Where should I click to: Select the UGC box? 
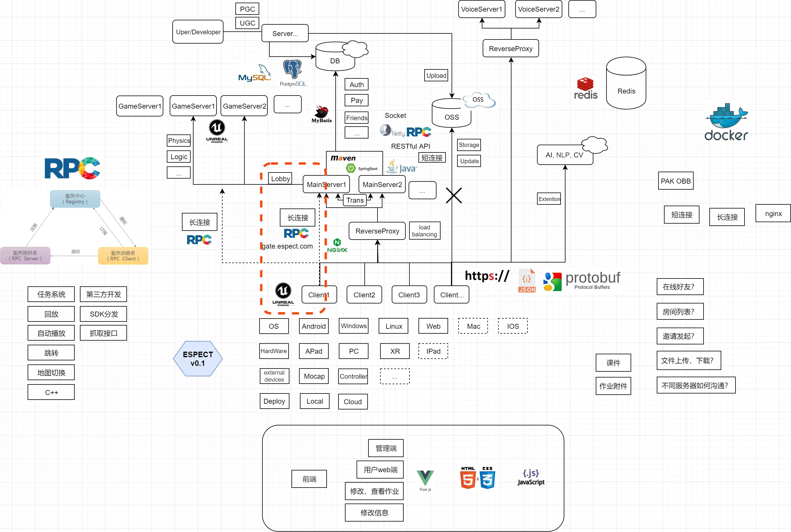click(247, 23)
